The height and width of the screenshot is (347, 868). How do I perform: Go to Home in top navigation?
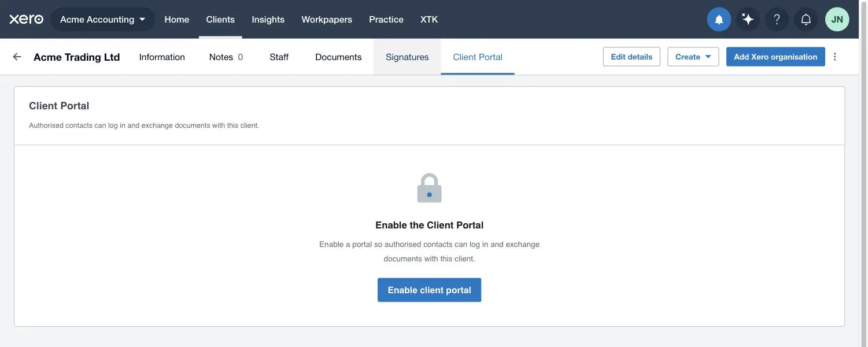[x=176, y=20]
